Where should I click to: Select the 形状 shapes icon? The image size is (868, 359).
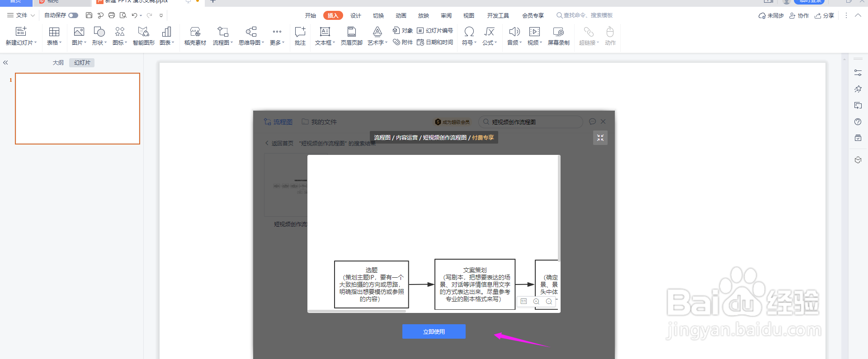coord(99,32)
